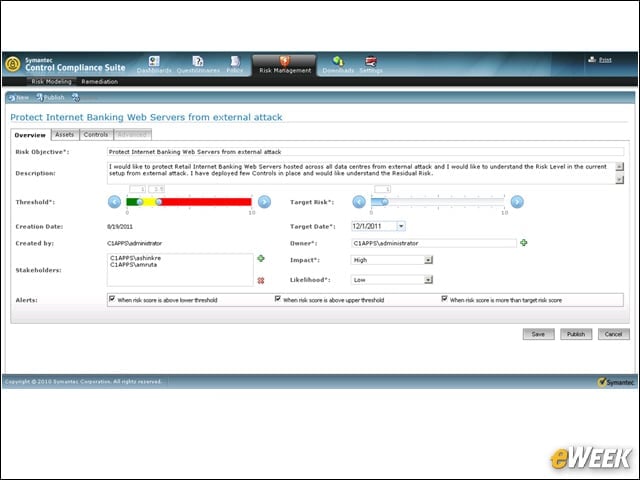Open the Policy section icon

coord(235,61)
